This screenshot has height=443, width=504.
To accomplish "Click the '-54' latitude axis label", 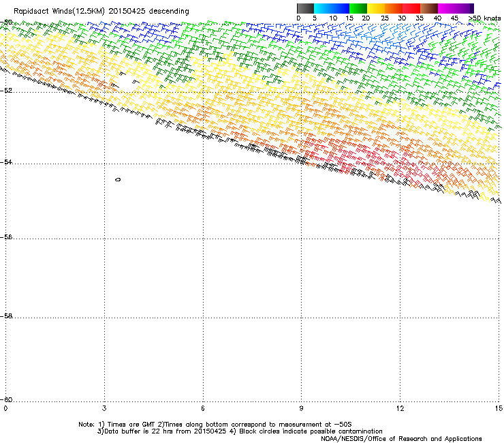I will 6,162.
